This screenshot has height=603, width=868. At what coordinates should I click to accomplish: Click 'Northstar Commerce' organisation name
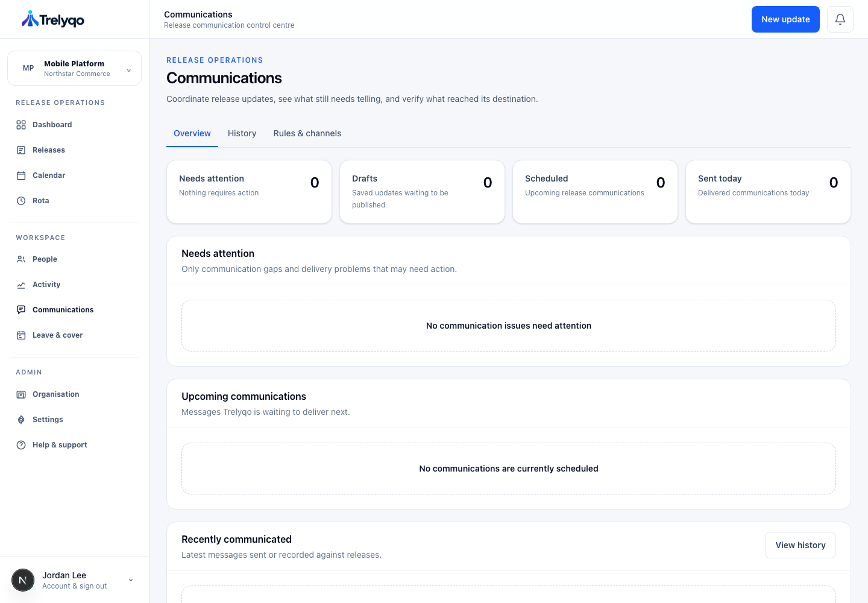(x=77, y=74)
